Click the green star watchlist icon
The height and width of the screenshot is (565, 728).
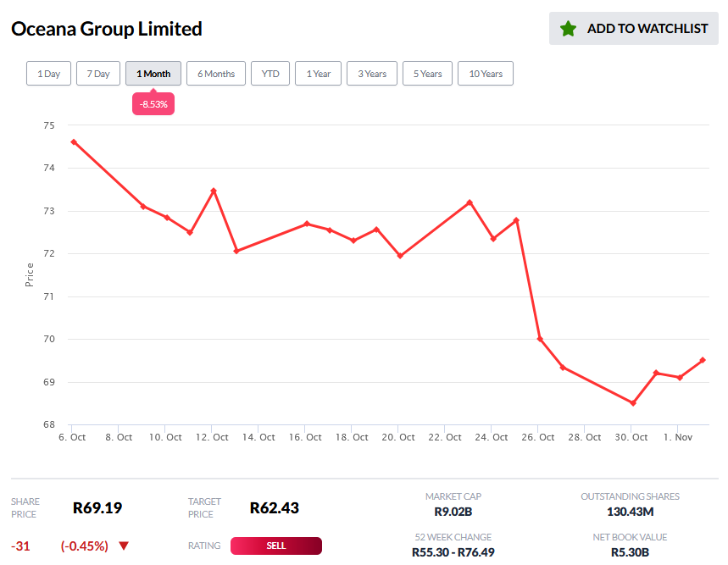click(x=568, y=29)
